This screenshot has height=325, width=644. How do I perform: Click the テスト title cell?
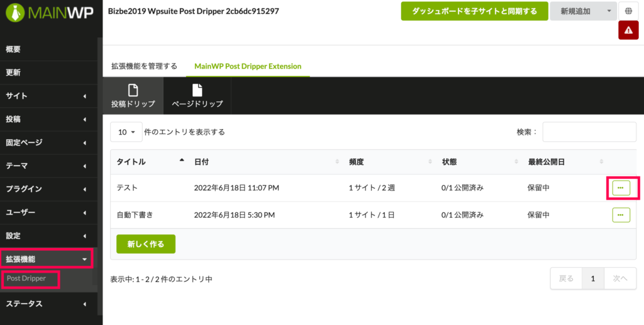pos(127,188)
